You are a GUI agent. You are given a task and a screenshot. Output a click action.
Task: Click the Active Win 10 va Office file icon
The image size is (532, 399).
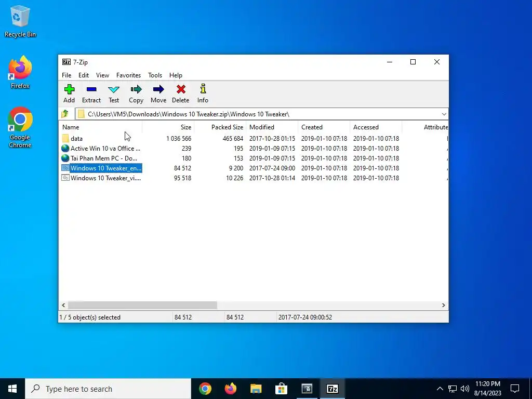coord(65,148)
